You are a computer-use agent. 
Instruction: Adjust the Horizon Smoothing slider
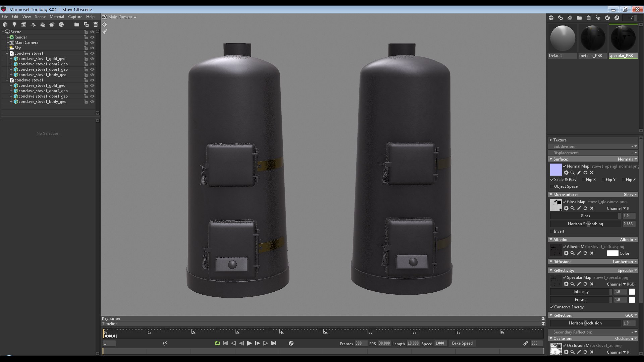pos(585,224)
